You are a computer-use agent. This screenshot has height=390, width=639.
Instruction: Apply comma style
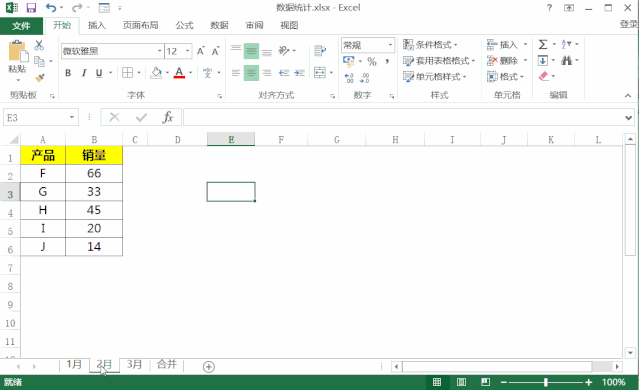click(387, 62)
